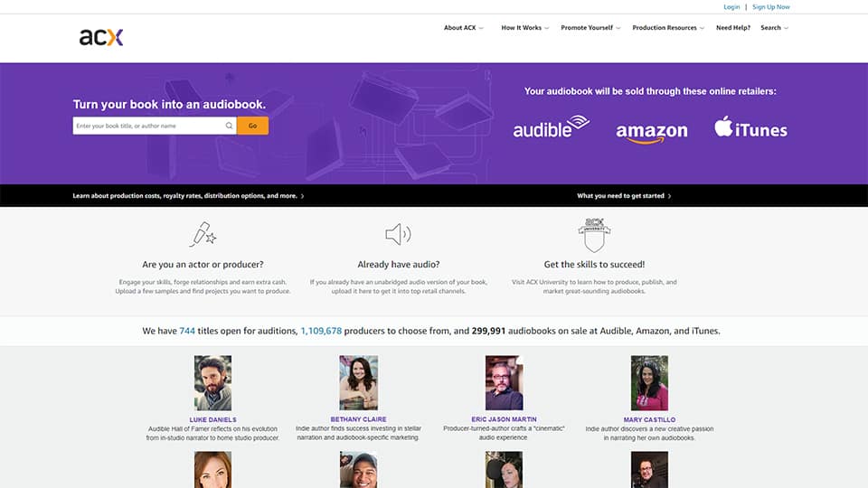Click Luke Daniels' profile photo
Screen dimensions: 868x488
212,383
